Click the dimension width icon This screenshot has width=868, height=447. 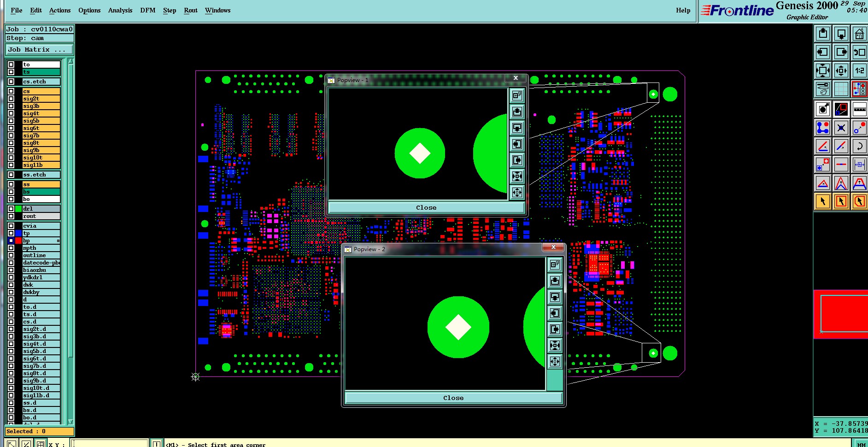pos(859,165)
